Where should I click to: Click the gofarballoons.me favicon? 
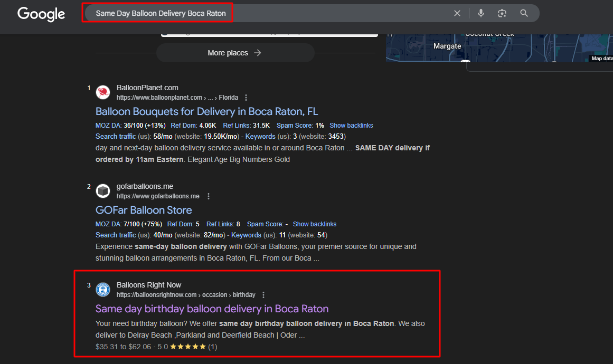click(103, 191)
